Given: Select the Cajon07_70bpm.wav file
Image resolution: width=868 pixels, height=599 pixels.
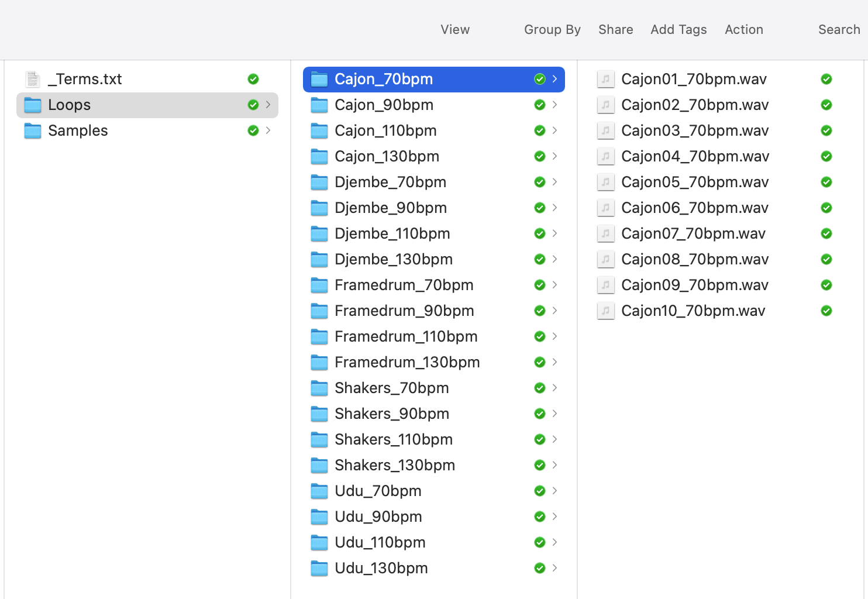Looking at the screenshot, I should click(693, 233).
